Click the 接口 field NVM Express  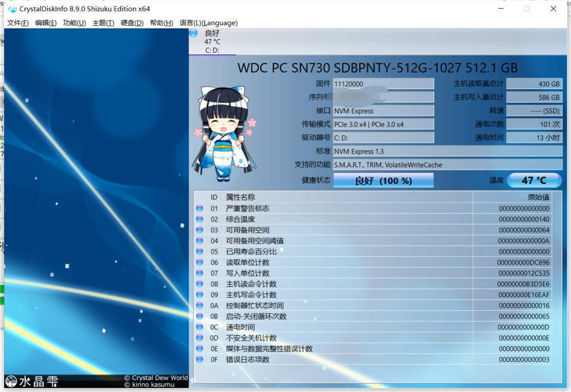point(384,111)
